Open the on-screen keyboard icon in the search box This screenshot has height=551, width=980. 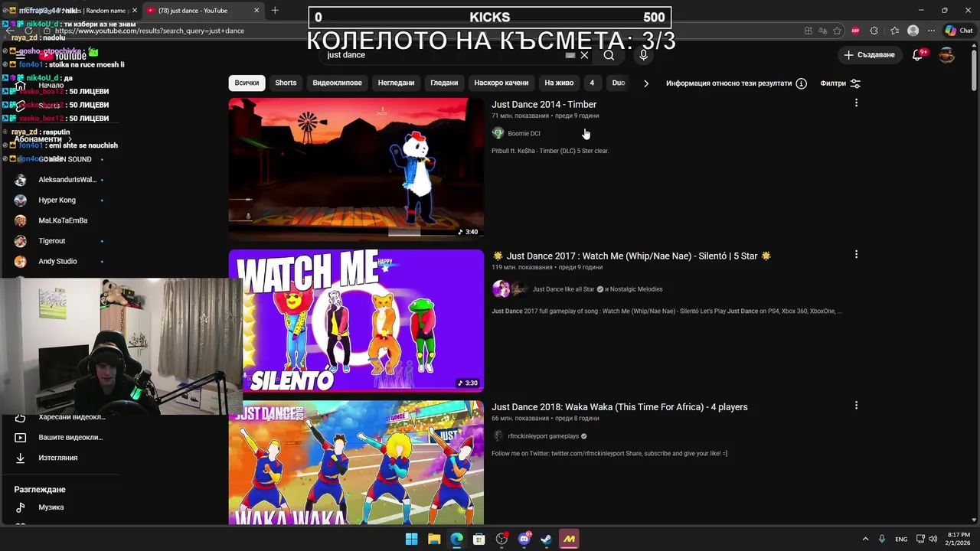(x=570, y=55)
